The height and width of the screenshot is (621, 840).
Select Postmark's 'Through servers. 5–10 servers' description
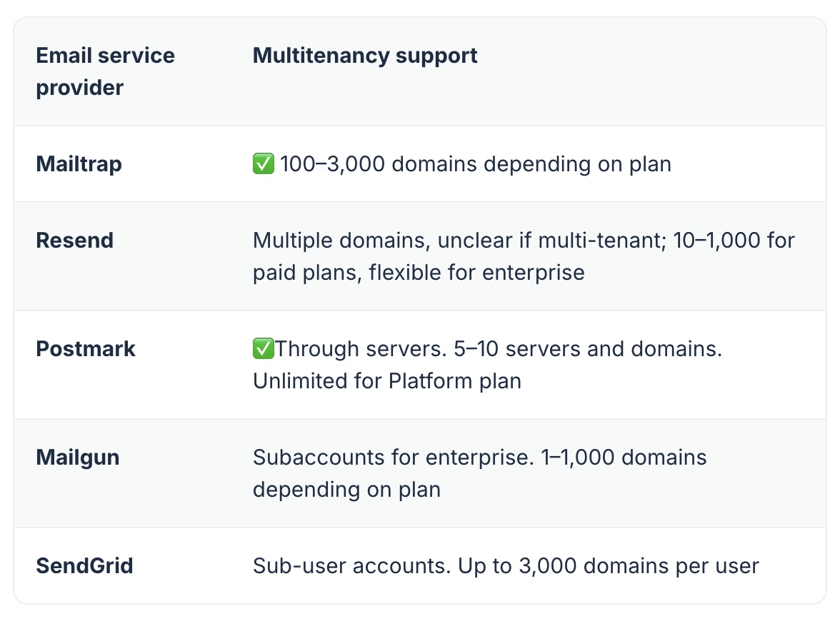click(487, 365)
